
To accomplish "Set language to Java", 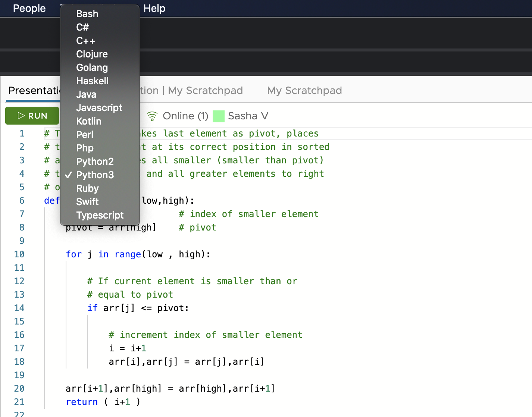I will click(x=86, y=94).
